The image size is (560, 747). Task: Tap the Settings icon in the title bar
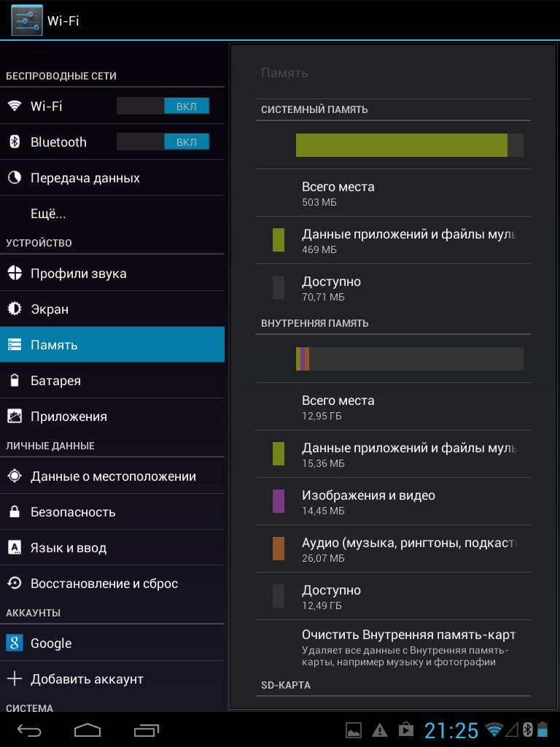(27, 20)
